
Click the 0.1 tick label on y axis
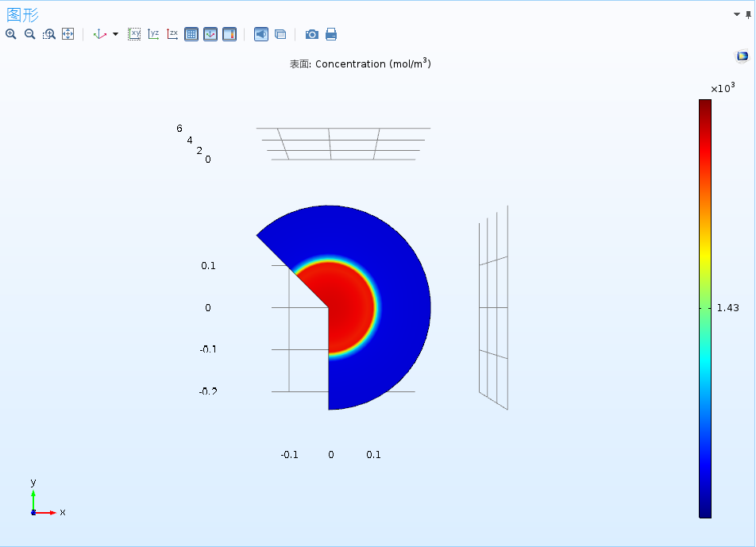[x=208, y=265]
